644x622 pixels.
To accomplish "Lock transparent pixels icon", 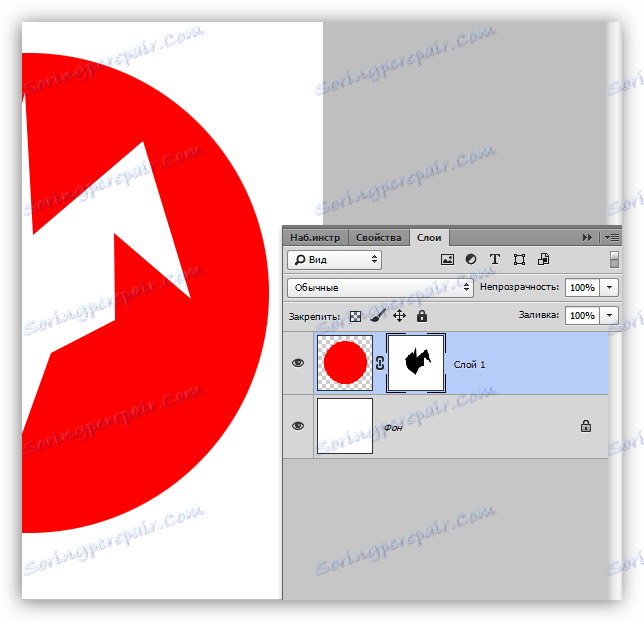I will (355, 316).
